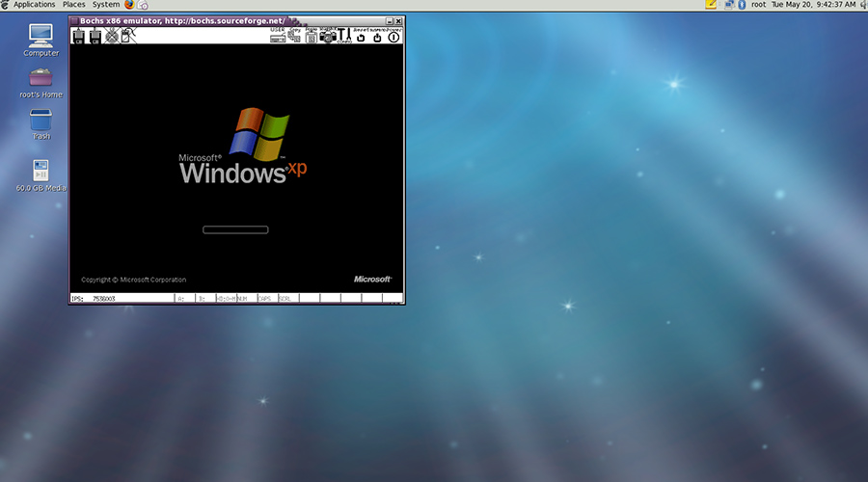868x482 pixels.
Task: Click the Paste clipboard icon in Bochs
Action: click(312, 36)
